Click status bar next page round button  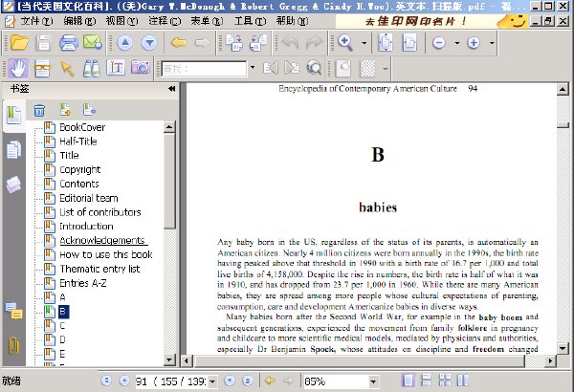click(230, 381)
